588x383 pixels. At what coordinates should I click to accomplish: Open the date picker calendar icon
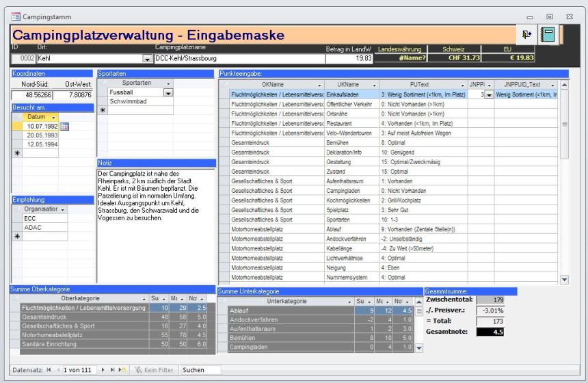click(x=64, y=127)
